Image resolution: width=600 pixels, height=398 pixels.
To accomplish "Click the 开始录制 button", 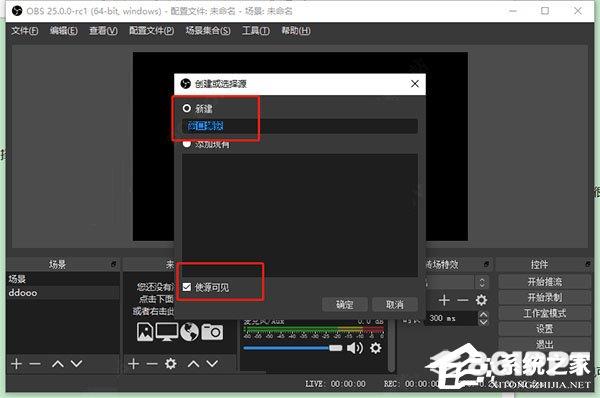I will coord(545,297).
